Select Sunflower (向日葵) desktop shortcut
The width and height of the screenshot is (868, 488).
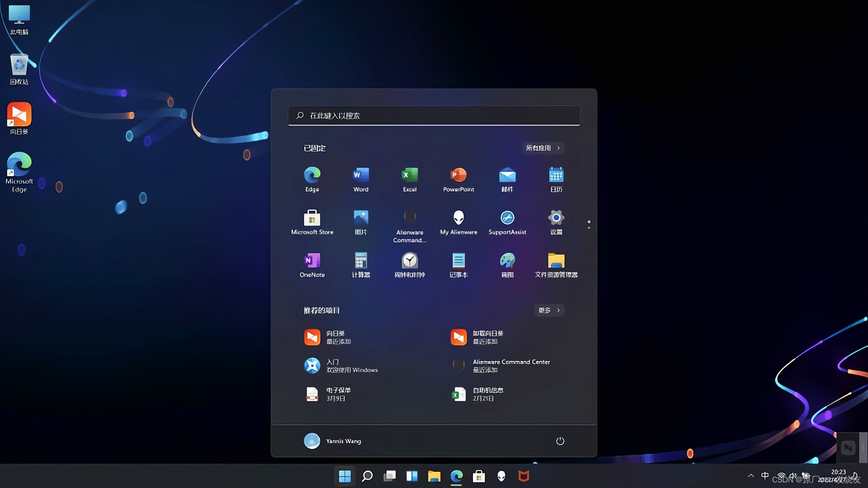point(19,119)
